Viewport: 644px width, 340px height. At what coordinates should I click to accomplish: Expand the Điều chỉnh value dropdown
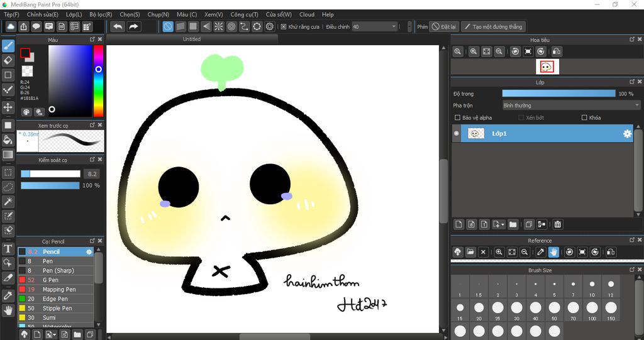pos(394,27)
